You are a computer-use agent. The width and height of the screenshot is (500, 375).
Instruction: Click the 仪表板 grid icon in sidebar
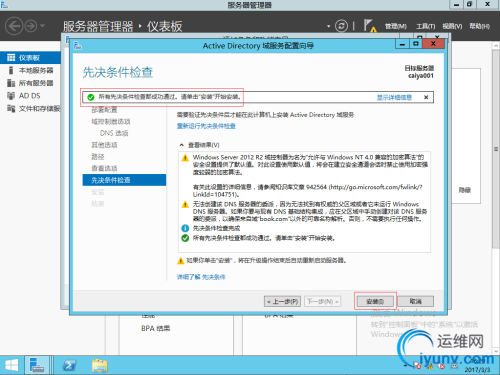[x=11, y=58]
